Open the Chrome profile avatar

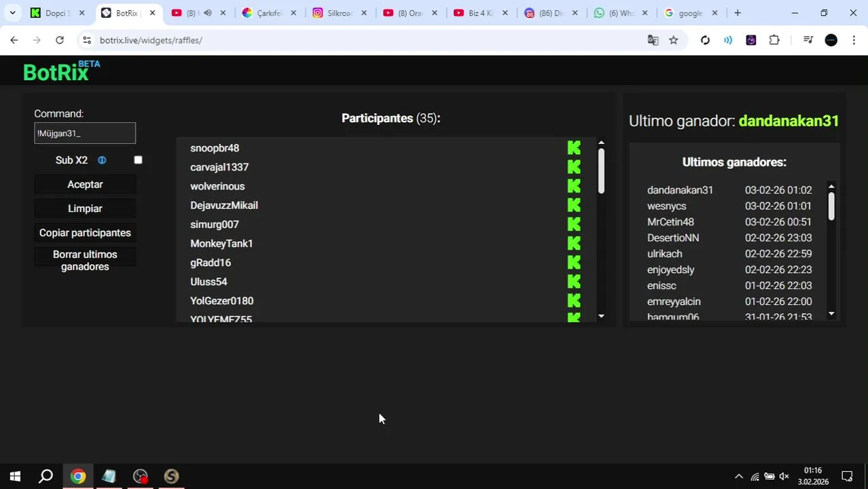(x=831, y=40)
